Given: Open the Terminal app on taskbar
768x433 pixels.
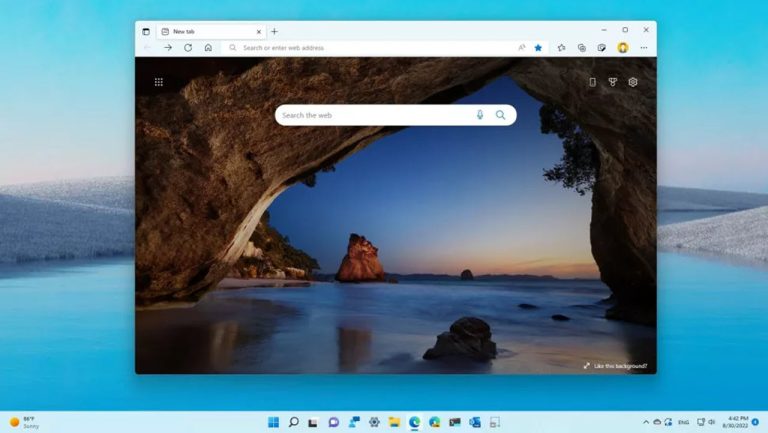Looking at the screenshot, I should point(455,422).
